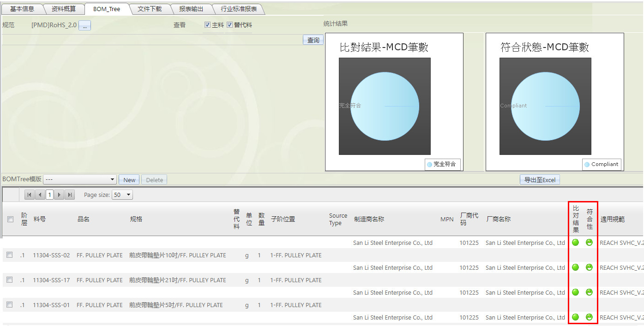Check the row 11304-SSS-17 checkbox
Image resolution: width=644 pixels, height=326 pixels.
click(9, 279)
